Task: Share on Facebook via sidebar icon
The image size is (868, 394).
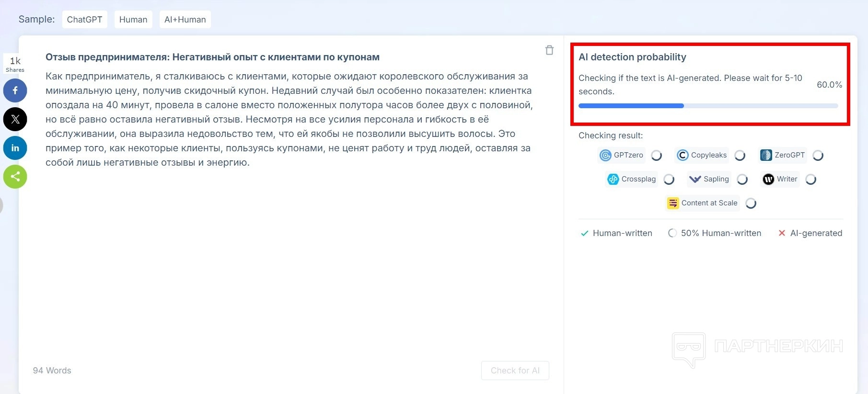Action: click(15, 90)
